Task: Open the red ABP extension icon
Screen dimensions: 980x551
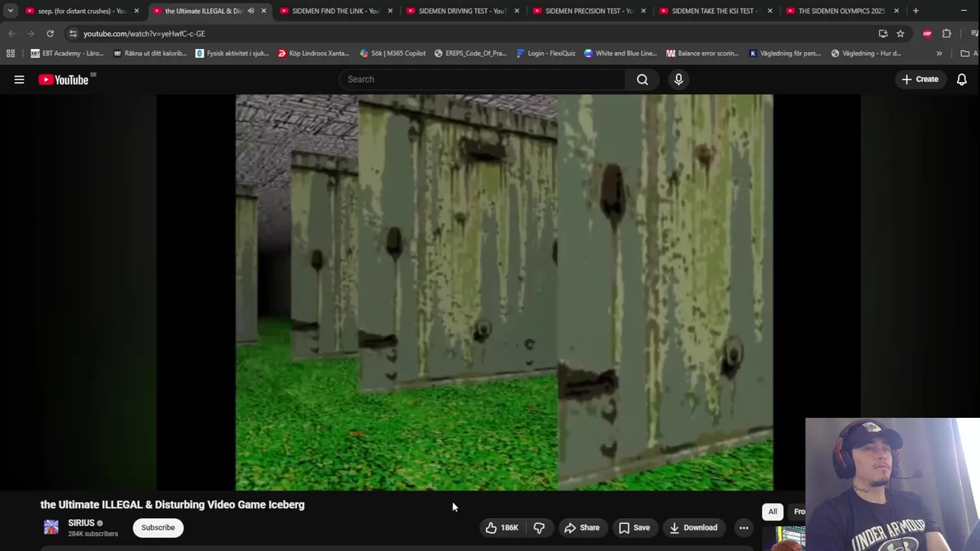Action: 927,34
